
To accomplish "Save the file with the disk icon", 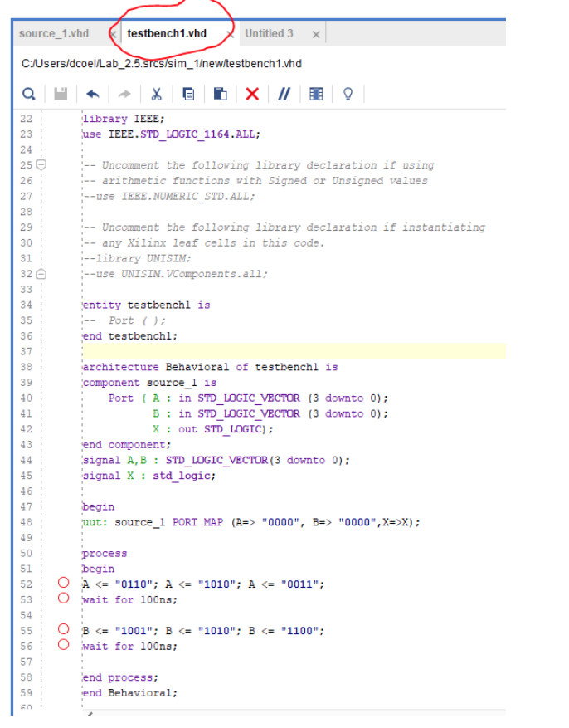I will pyautogui.click(x=61, y=95).
